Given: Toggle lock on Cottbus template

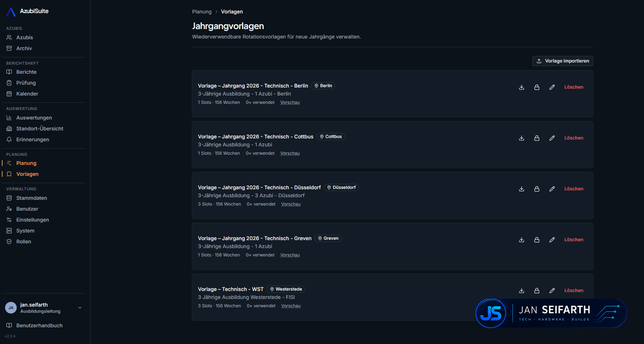Looking at the screenshot, I should pyautogui.click(x=537, y=138).
